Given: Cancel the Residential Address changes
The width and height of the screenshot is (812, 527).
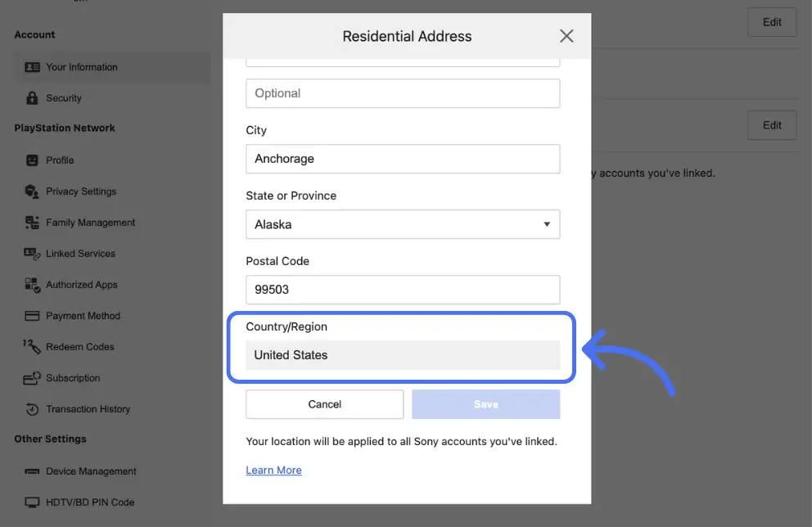Looking at the screenshot, I should [324, 403].
